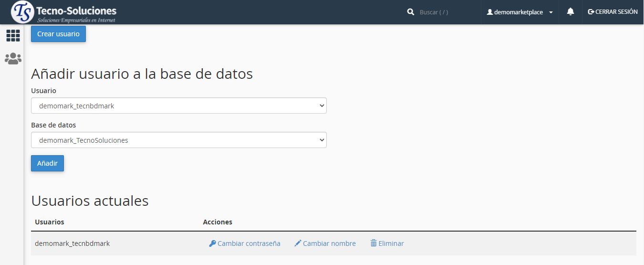Open the notifications bell

570,12
